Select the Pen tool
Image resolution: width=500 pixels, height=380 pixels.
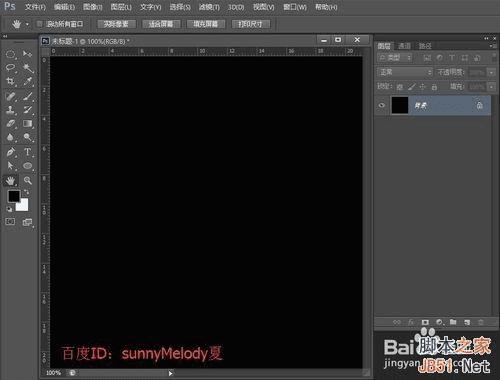11,152
